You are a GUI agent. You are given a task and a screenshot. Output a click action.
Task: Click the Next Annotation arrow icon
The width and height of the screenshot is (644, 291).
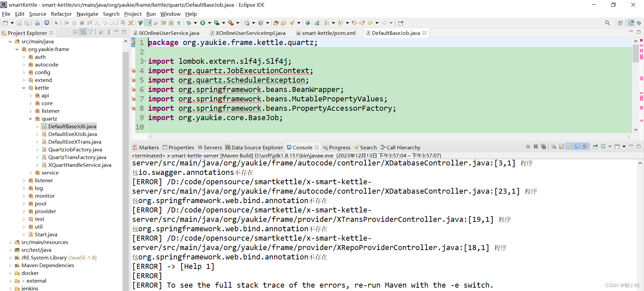pyautogui.click(x=326, y=23)
